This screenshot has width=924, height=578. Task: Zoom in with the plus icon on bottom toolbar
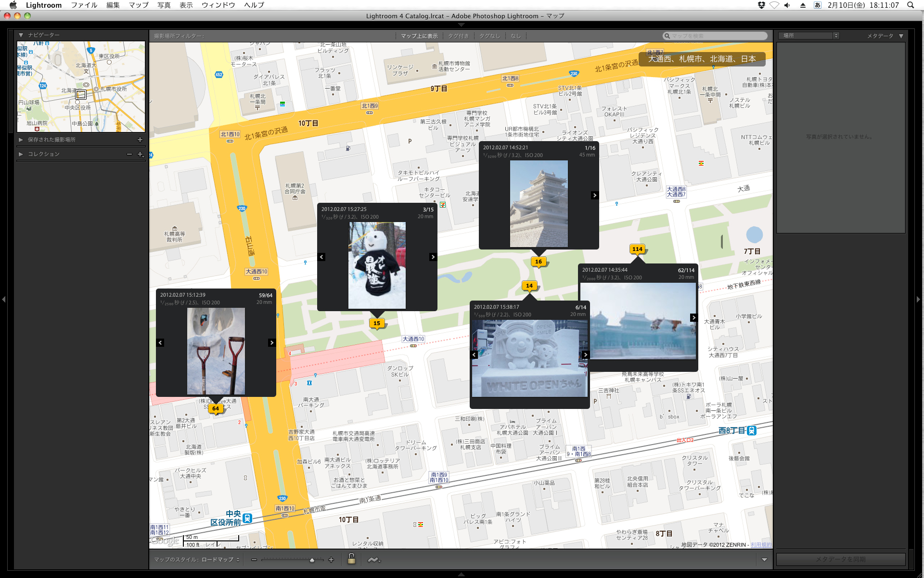[x=331, y=559]
